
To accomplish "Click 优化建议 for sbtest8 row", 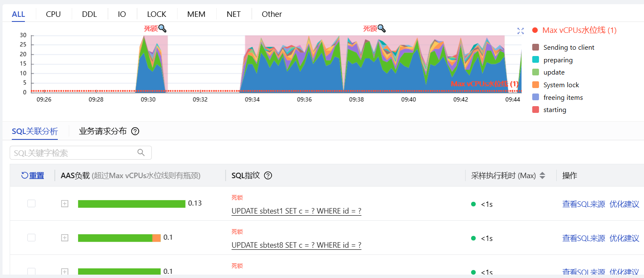I will click(625, 238).
